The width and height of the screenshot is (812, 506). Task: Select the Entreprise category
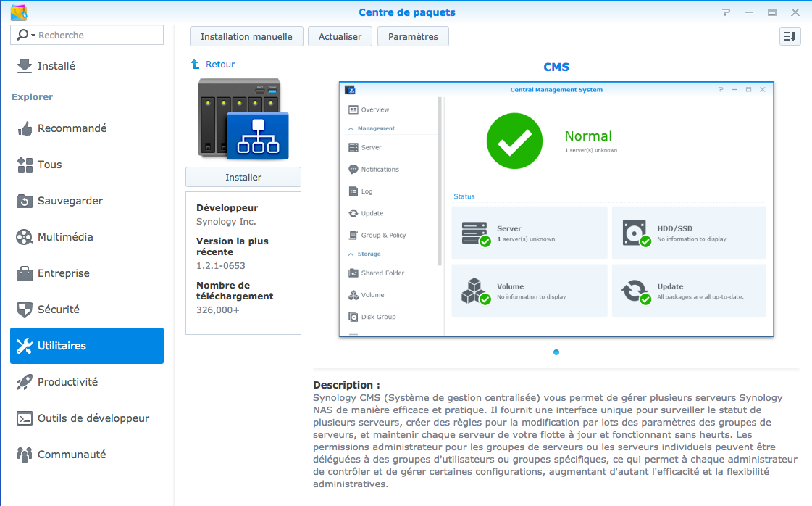coord(87,273)
